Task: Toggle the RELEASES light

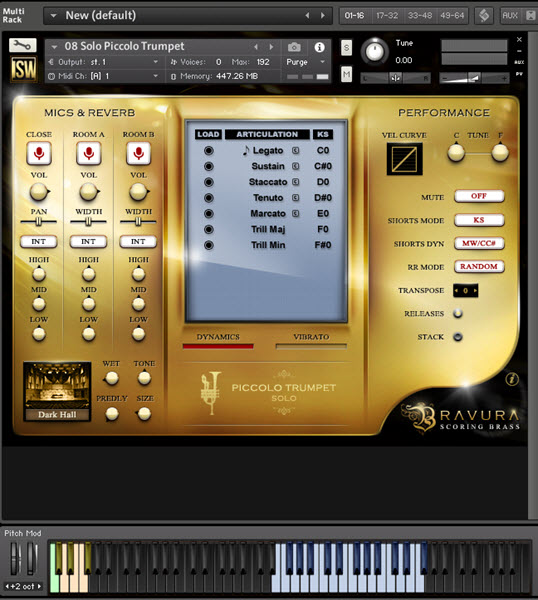Action: (458, 313)
